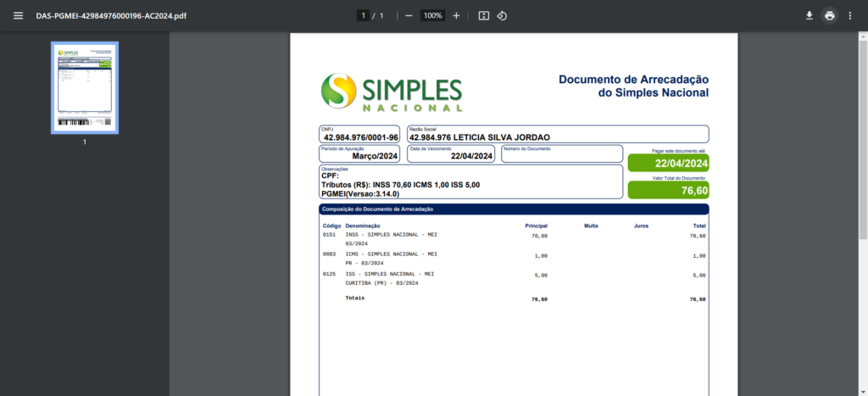Click the green 76,60 total value box
The image size is (868, 396).
click(668, 191)
